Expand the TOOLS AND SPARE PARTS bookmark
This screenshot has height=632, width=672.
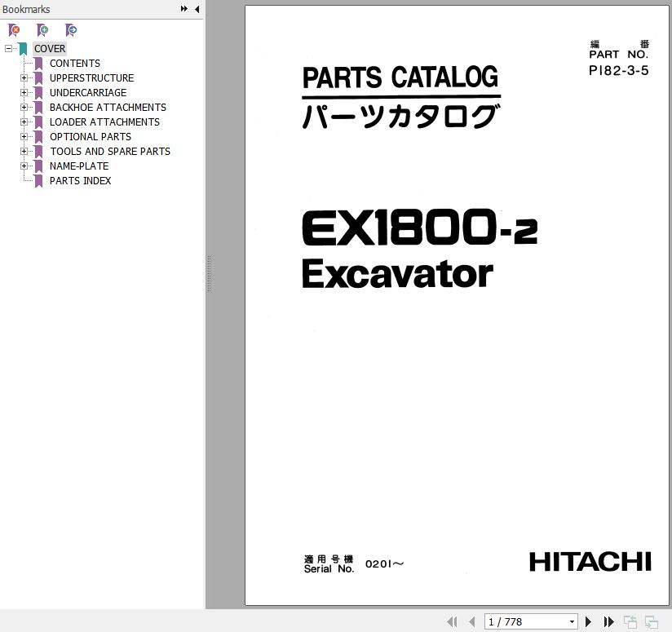(24, 151)
